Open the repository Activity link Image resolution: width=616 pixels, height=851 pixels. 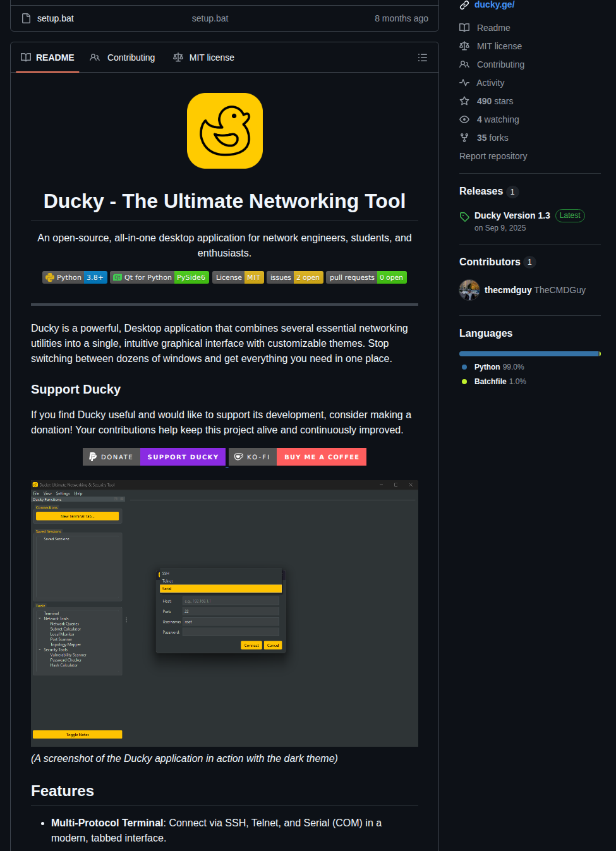pos(490,83)
